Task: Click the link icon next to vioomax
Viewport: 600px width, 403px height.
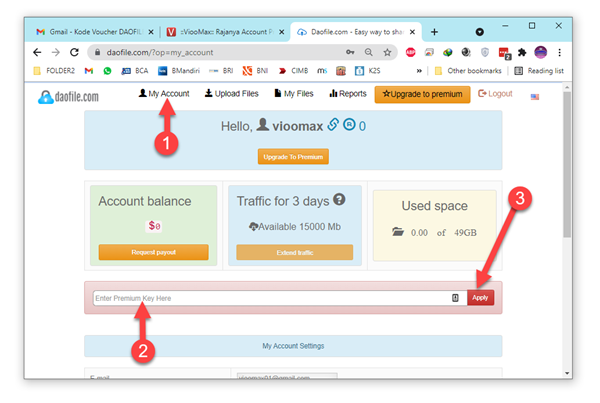Action: pyautogui.click(x=332, y=126)
